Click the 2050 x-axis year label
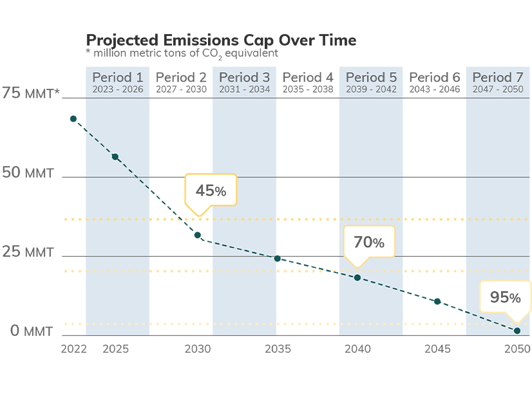This screenshot has height=399, width=532. [x=517, y=349]
